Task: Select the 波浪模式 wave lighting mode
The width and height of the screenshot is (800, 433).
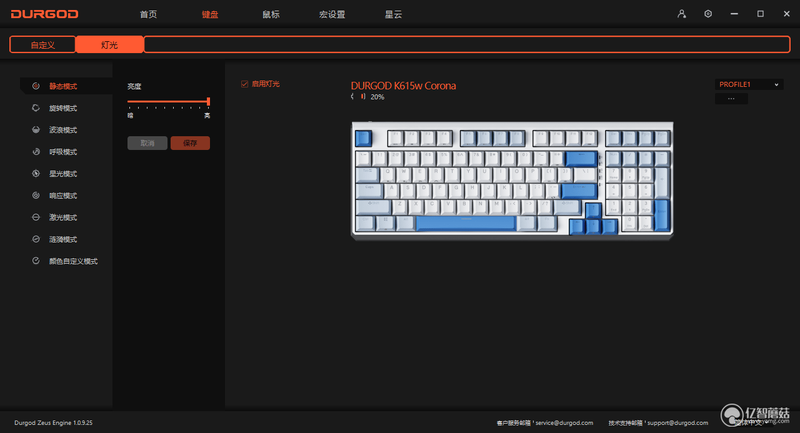Action: pyautogui.click(x=63, y=130)
